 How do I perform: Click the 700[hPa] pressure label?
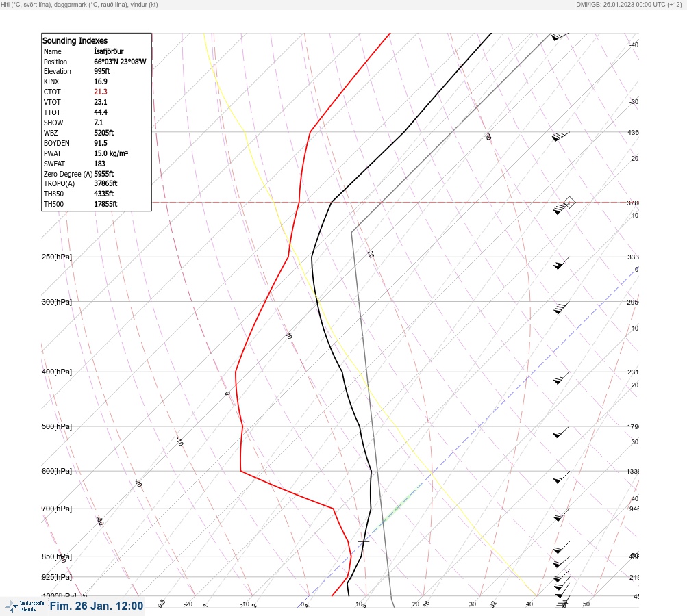pos(57,509)
